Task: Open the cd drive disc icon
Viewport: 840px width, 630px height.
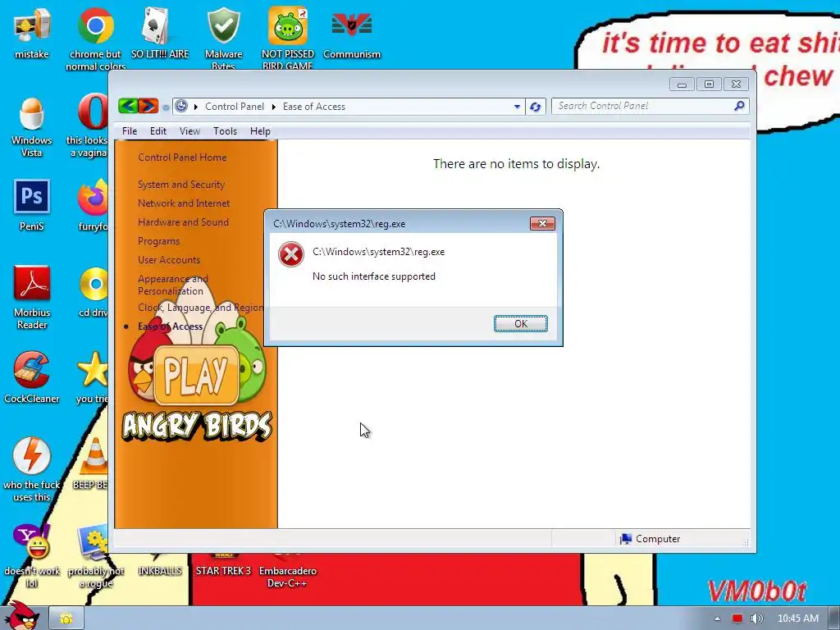Action: [x=94, y=283]
